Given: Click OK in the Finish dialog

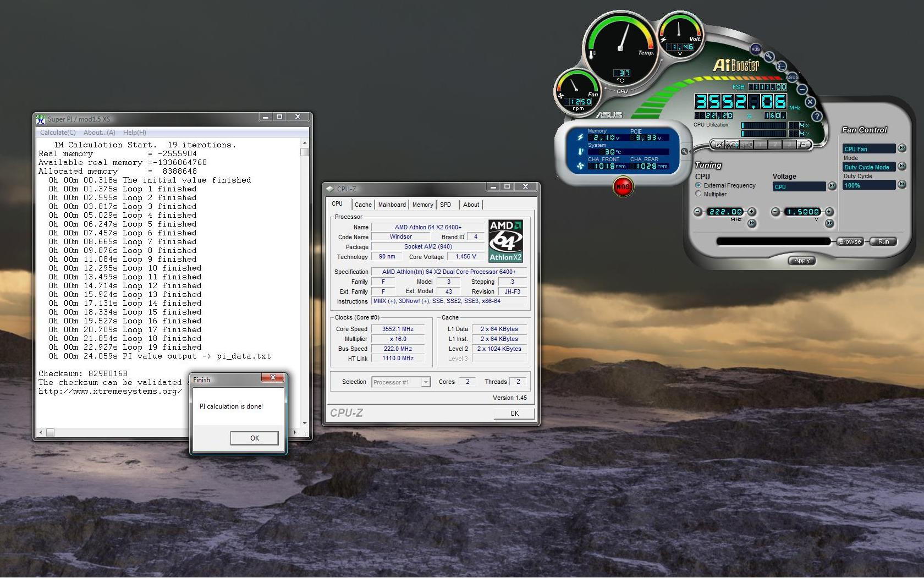Looking at the screenshot, I should coord(255,438).
